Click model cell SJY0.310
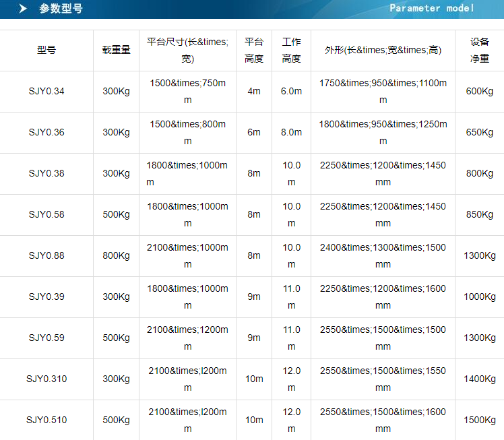This screenshot has height=440, width=504. pos(46,379)
